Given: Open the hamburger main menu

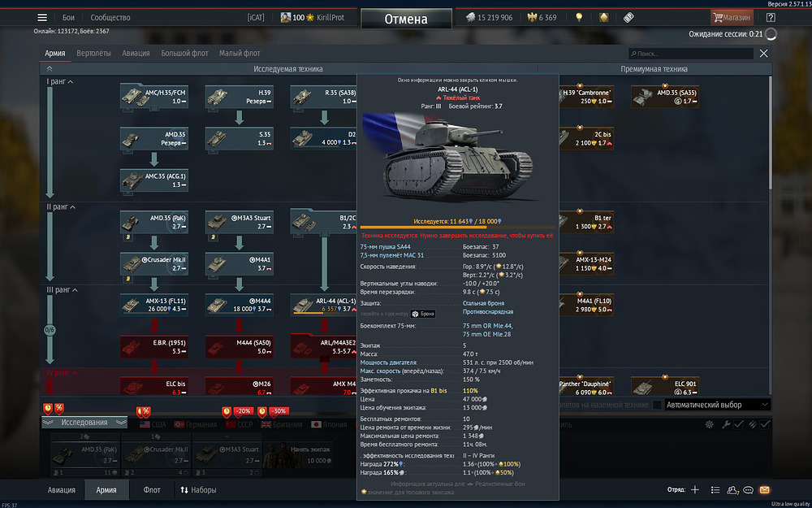Looking at the screenshot, I should tap(42, 18).
